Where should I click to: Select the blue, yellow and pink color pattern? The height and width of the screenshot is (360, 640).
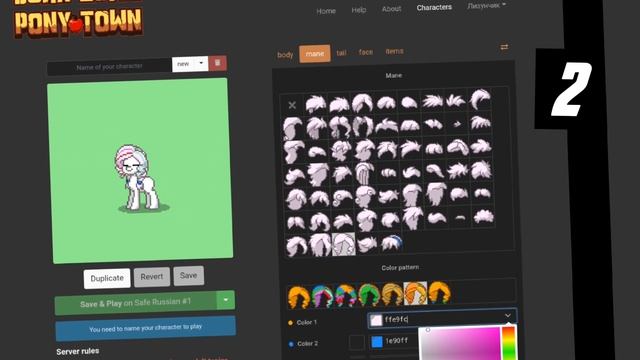[x=345, y=295]
